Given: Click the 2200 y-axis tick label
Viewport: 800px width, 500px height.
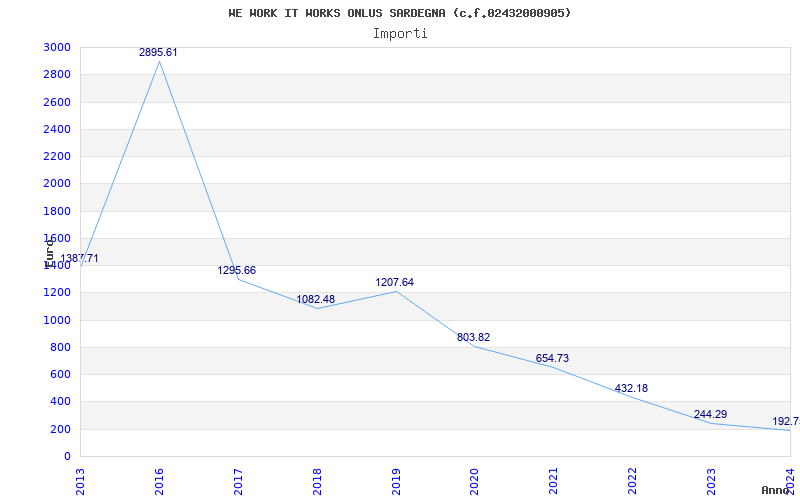Looking at the screenshot, I should coord(57,157).
